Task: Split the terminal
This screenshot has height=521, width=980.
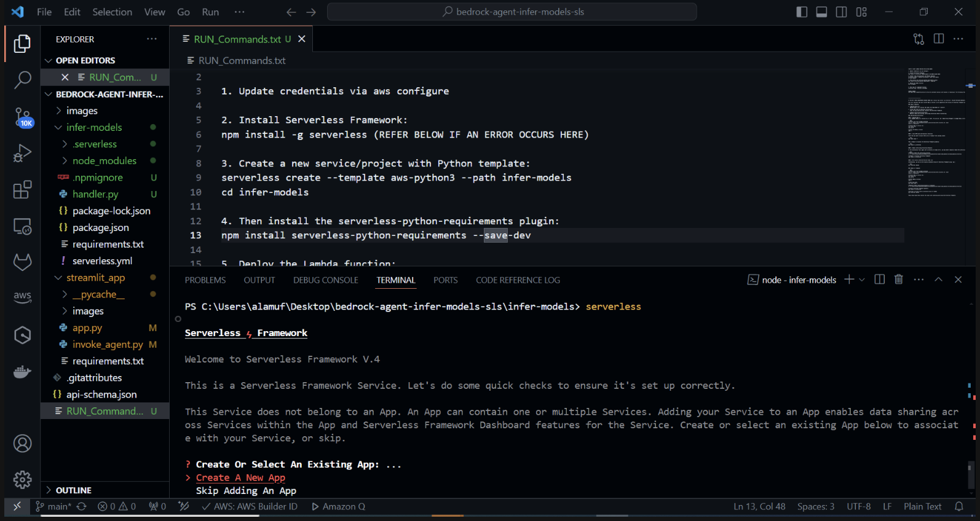Action: tap(879, 280)
